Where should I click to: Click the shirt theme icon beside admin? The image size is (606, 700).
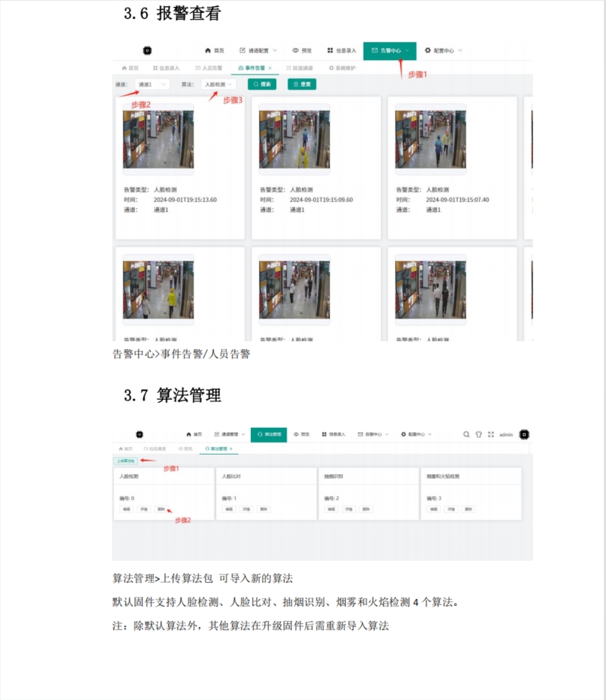[x=478, y=435]
